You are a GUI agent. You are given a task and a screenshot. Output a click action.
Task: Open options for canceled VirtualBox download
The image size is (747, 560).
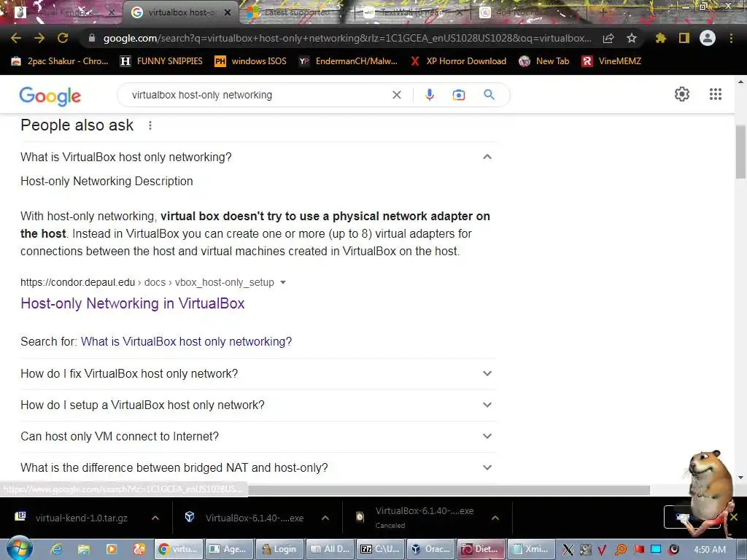click(495, 518)
